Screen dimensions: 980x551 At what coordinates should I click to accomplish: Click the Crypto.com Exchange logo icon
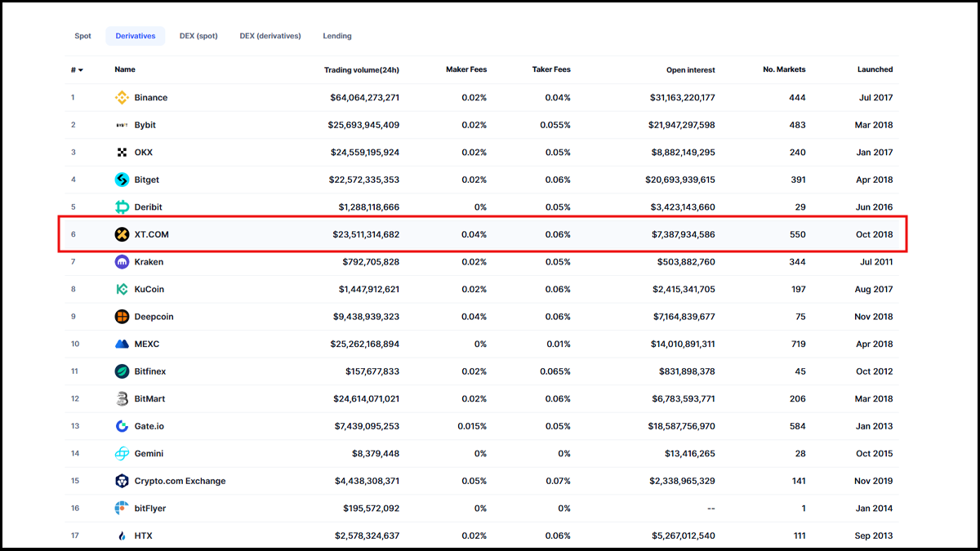(x=122, y=481)
